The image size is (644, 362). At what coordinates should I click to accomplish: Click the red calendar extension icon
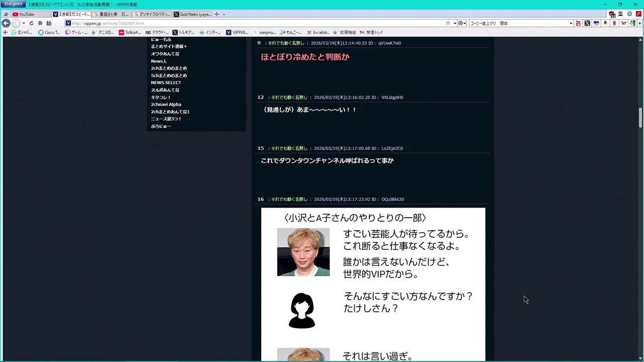[612, 14]
